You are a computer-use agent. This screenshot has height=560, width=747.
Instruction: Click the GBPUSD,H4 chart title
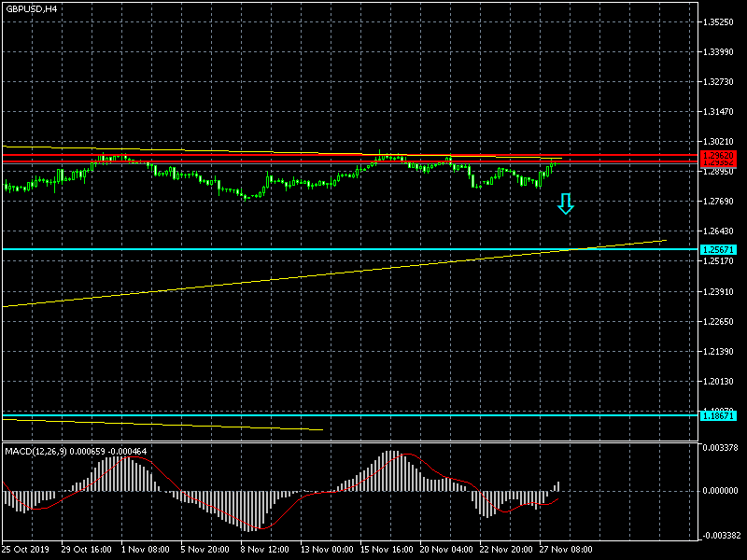pyautogui.click(x=30, y=8)
